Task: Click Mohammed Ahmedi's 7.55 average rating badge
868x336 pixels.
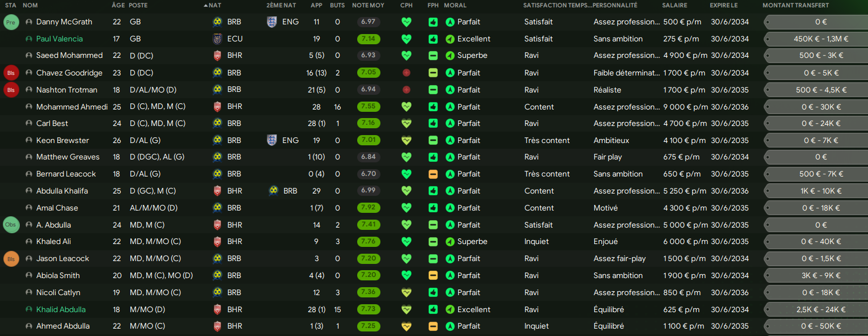Action: point(369,107)
